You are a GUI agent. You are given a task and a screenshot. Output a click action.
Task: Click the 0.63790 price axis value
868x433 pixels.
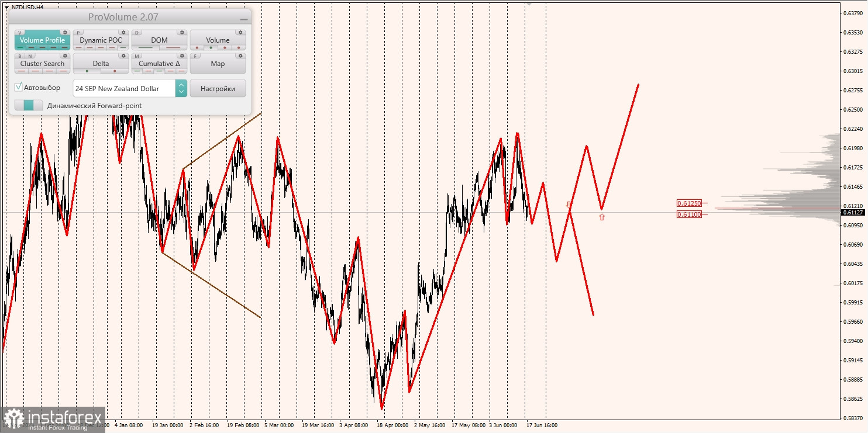click(853, 13)
